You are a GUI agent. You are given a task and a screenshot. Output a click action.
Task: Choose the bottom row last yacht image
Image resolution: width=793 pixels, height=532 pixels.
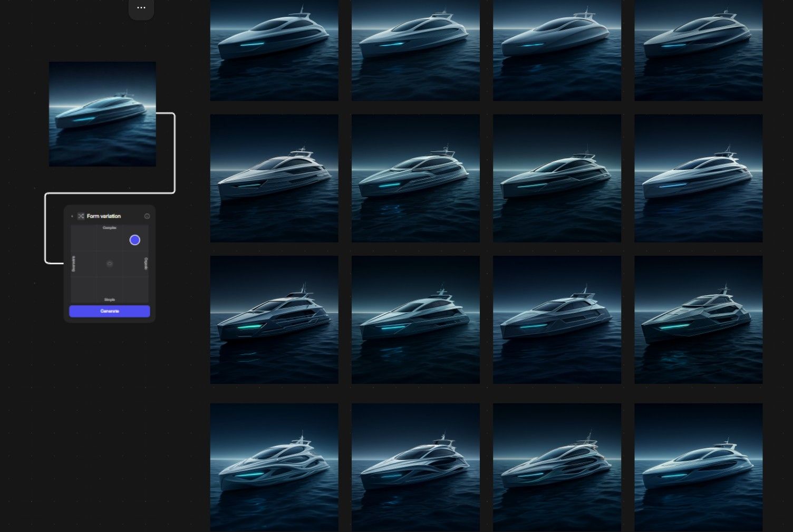[x=698, y=467]
